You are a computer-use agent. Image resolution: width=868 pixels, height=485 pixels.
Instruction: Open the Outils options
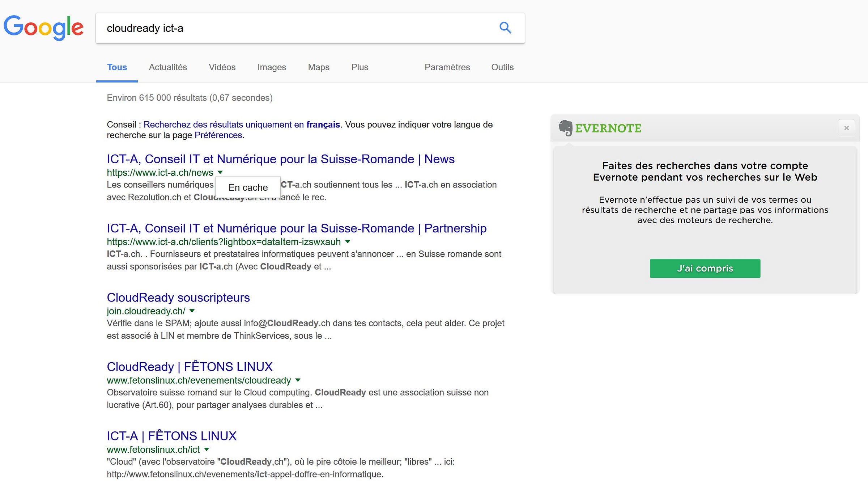tap(502, 67)
